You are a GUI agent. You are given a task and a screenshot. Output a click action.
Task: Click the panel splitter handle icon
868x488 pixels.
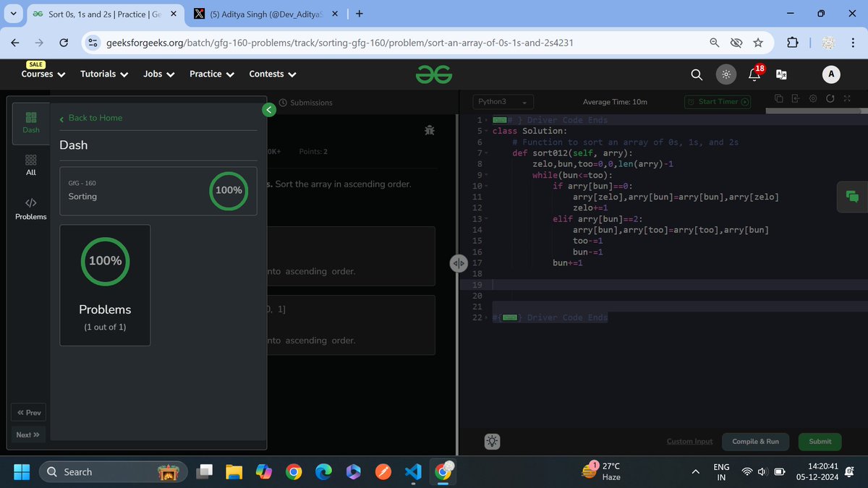459,263
